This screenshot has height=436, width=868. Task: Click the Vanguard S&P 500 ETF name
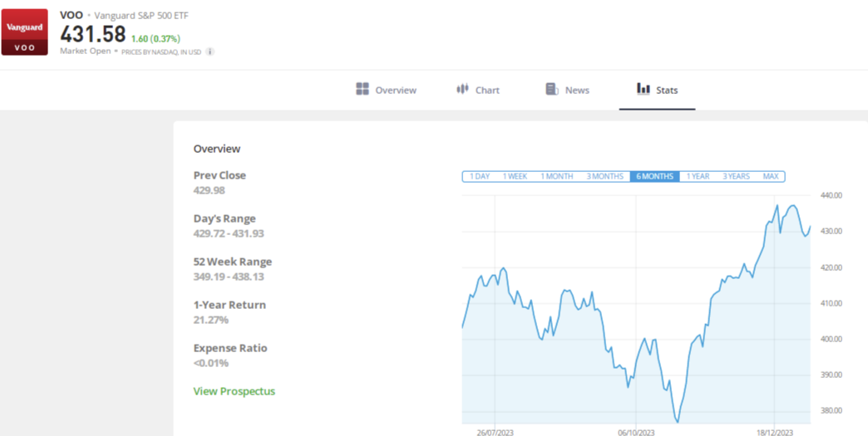pos(141,16)
